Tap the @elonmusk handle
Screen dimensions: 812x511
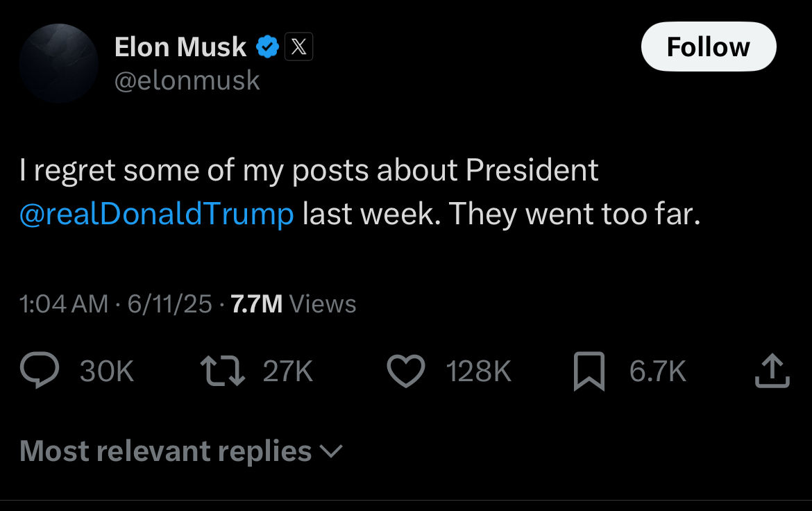187,81
